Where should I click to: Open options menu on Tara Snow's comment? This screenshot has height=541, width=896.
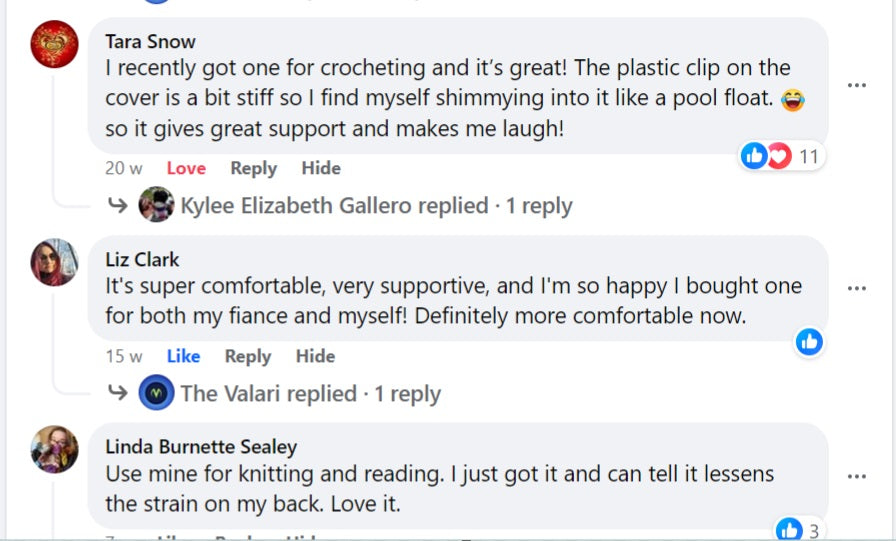pos(856,85)
